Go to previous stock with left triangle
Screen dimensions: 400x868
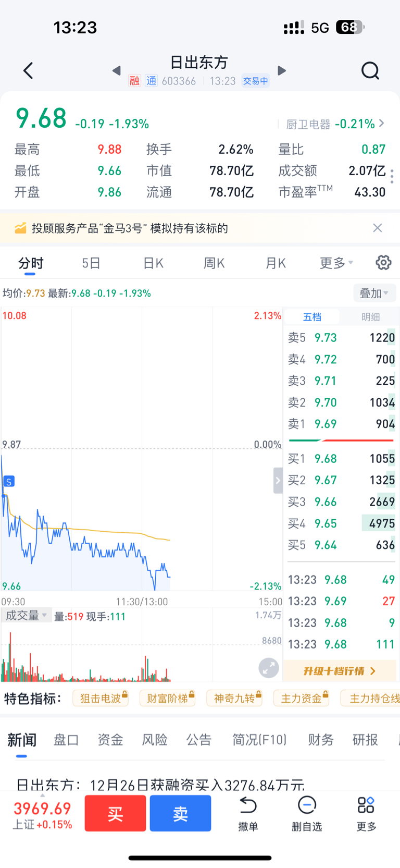pos(117,70)
